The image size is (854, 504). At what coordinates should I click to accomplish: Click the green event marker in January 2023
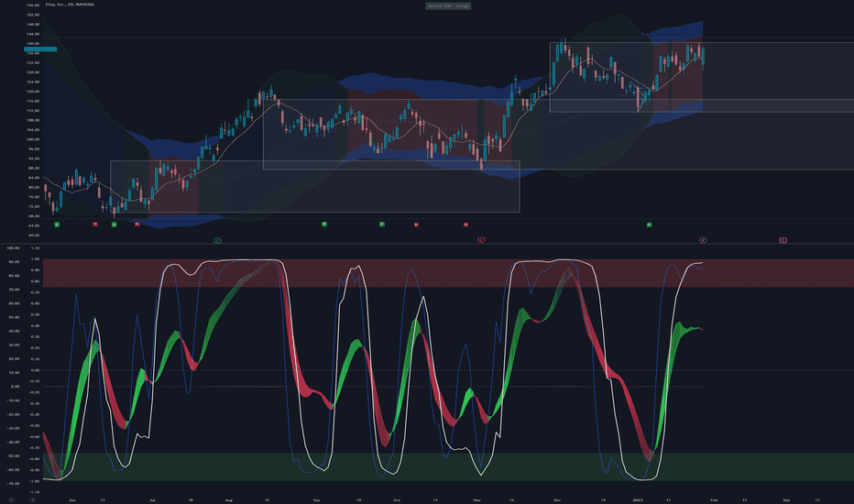point(649,225)
